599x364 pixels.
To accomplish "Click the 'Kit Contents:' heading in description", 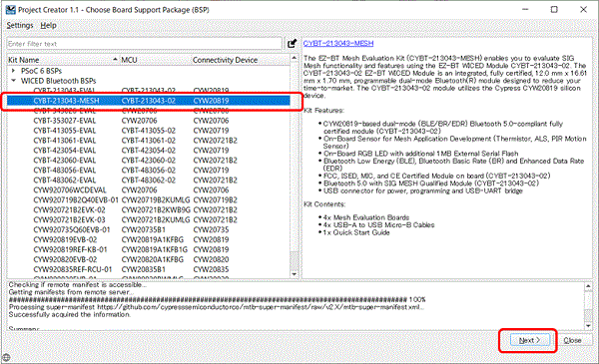I will 324,204.
